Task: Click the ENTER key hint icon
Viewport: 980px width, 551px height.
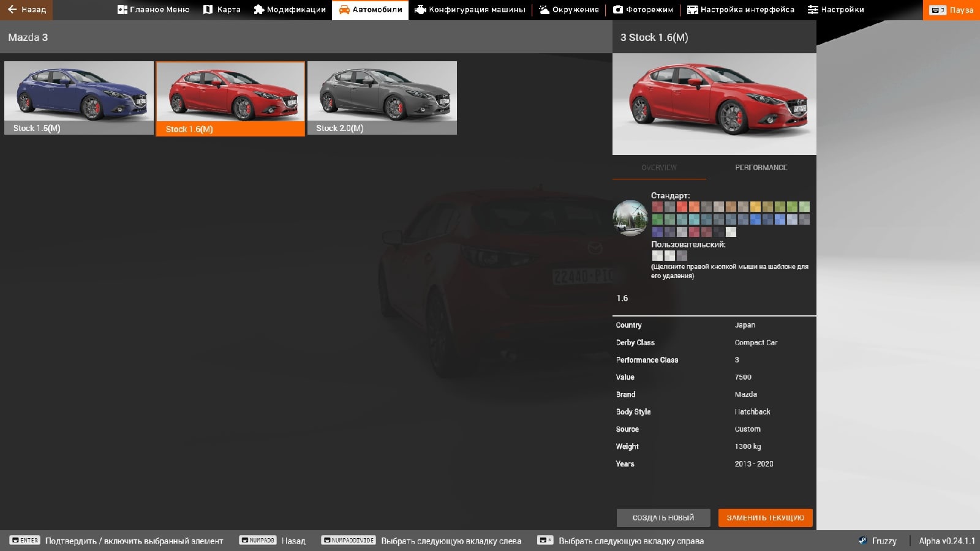Action: point(25,541)
